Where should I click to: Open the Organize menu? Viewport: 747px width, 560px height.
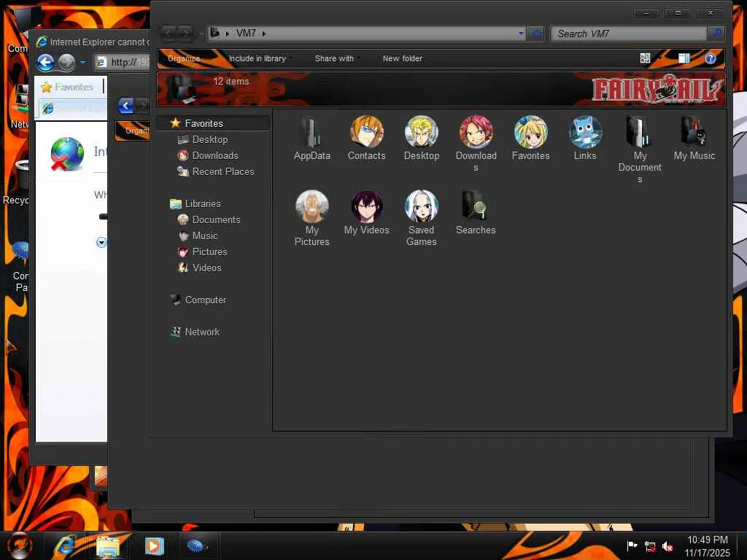(184, 58)
